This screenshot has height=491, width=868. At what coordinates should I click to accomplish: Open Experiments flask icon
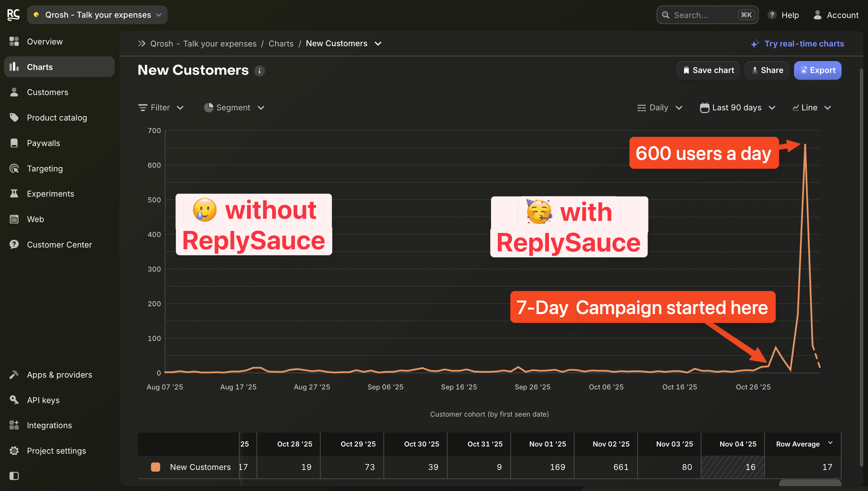point(14,194)
